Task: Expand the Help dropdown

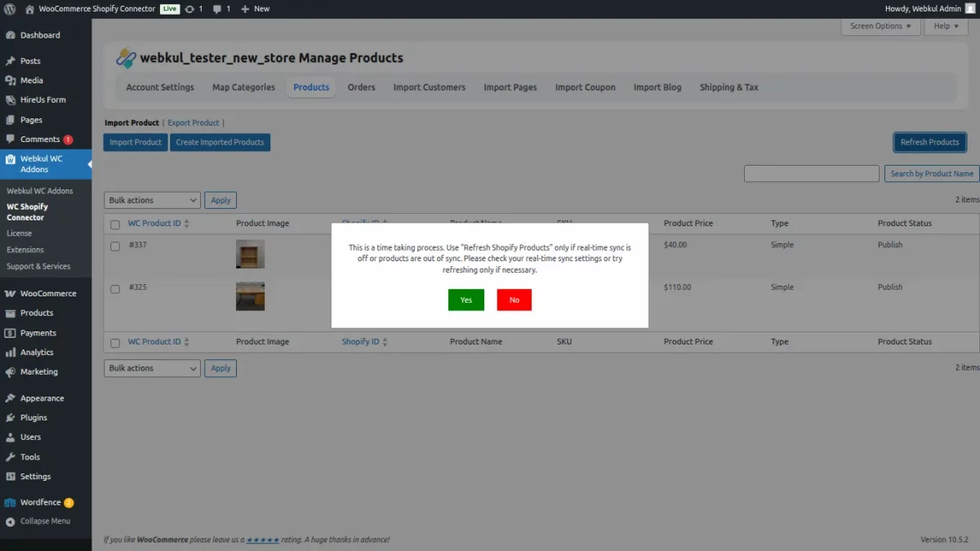Action: pyautogui.click(x=945, y=26)
